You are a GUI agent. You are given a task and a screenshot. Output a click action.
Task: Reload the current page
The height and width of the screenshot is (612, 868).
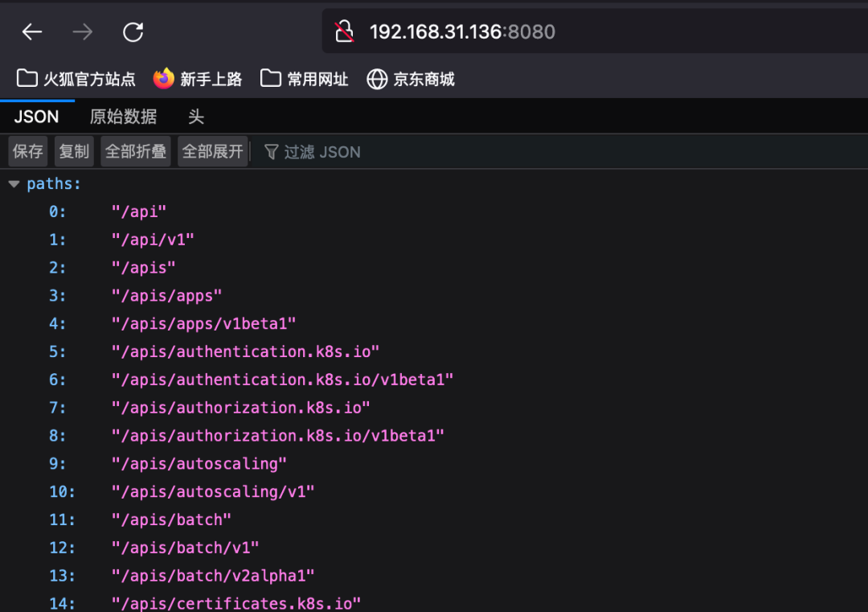(x=133, y=32)
